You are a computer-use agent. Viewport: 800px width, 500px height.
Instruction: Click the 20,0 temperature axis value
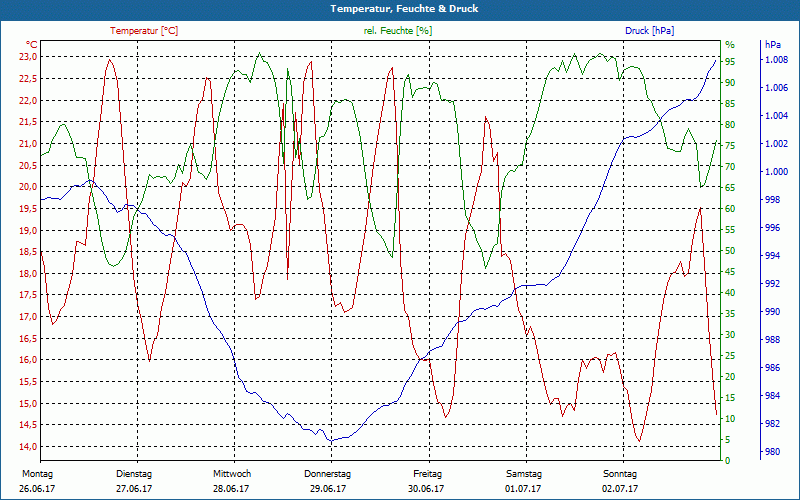[28, 187]
